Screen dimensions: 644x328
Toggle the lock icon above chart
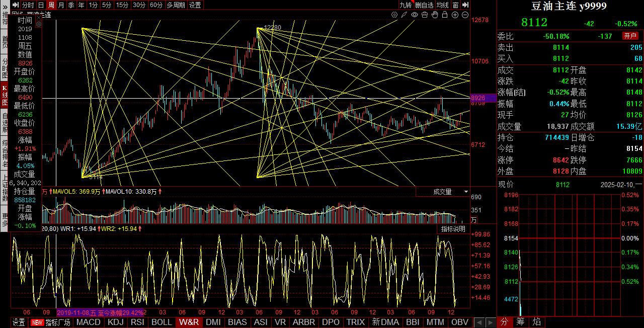point(445,15)
